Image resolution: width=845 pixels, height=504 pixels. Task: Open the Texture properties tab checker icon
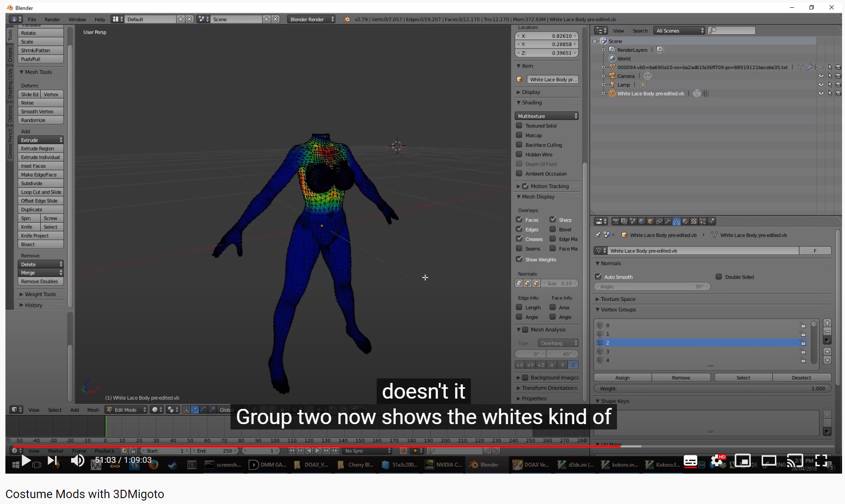[x=693, y=221]
